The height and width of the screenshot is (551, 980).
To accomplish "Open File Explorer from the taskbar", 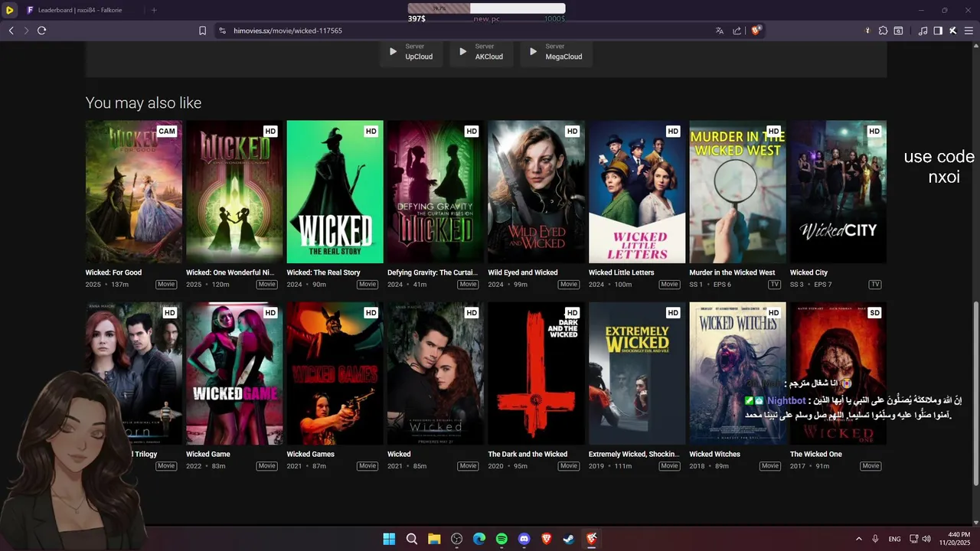I will click(x=434, y=539).
